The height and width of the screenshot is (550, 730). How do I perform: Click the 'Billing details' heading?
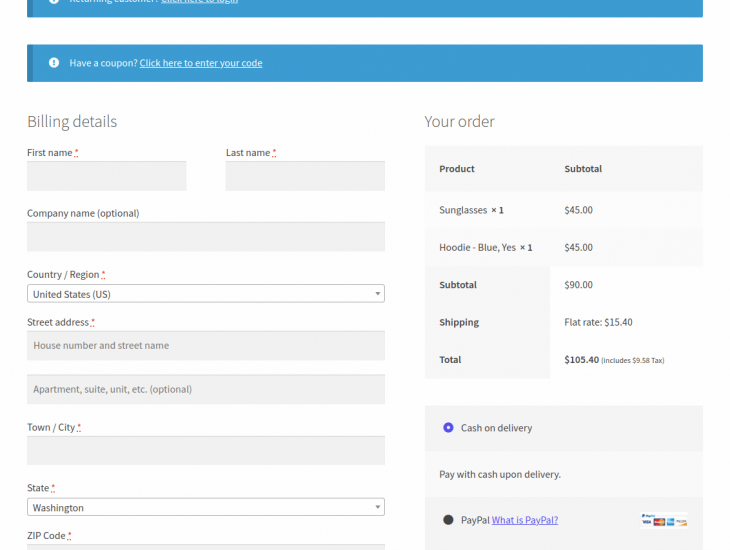[x=72, y=121]
